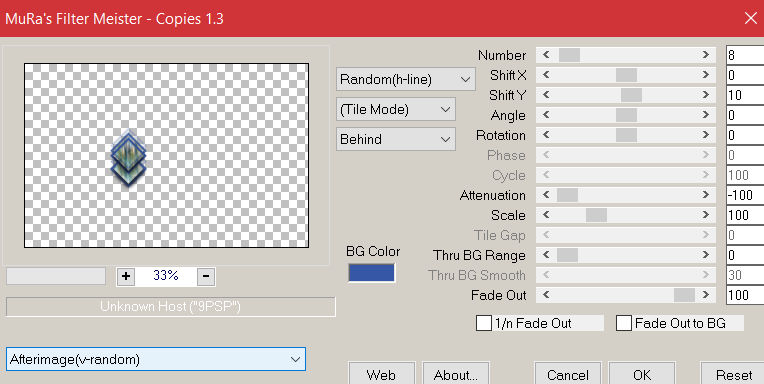Screen dimensions: 764x384
Task: Click the Scale slider thumb
Action: click(596, 215)
